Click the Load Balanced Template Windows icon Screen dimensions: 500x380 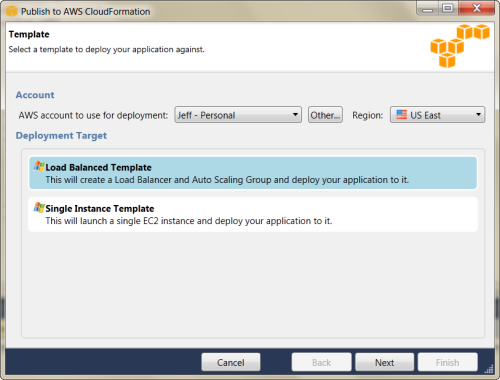39,166
